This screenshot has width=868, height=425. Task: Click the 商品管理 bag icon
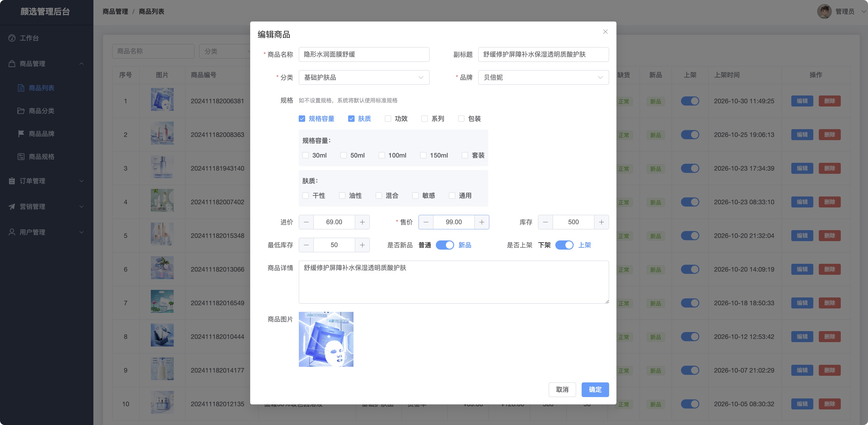click(12, 64)
